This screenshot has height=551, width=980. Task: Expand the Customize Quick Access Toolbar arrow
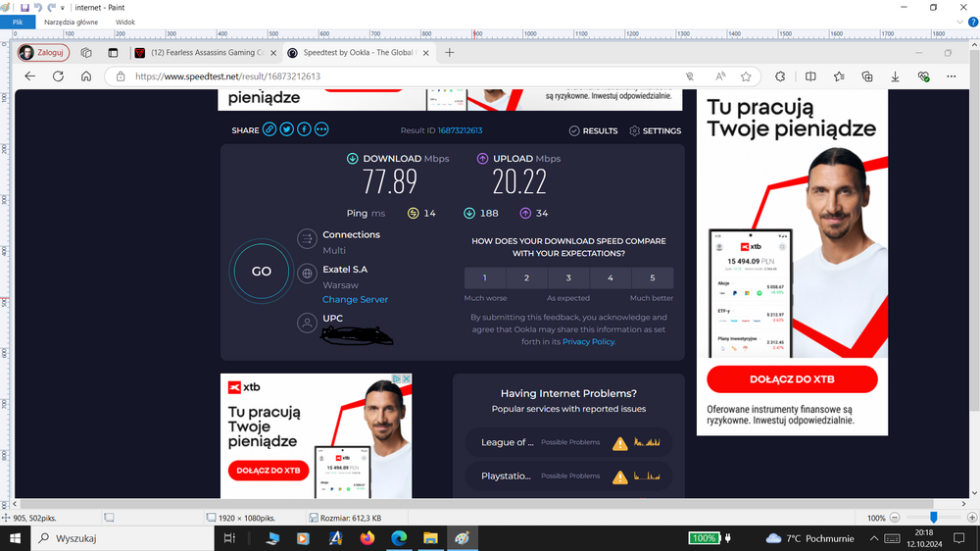pyautogui.click(x=63, y=8)
